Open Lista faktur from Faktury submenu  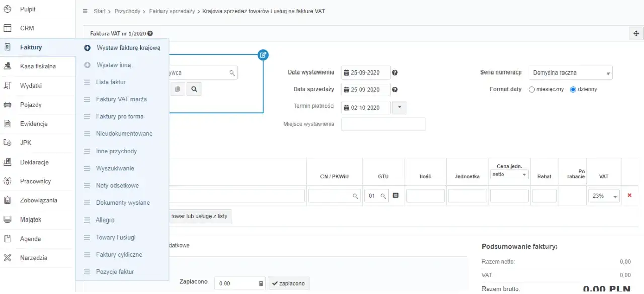click(111, 82)
